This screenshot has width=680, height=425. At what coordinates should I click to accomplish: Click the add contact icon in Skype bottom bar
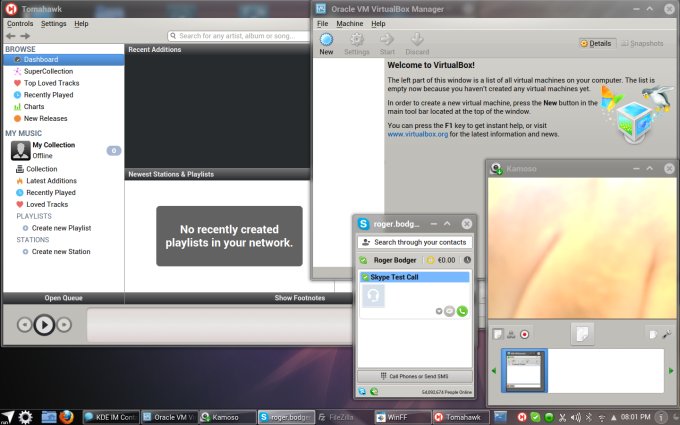(374, 392)
